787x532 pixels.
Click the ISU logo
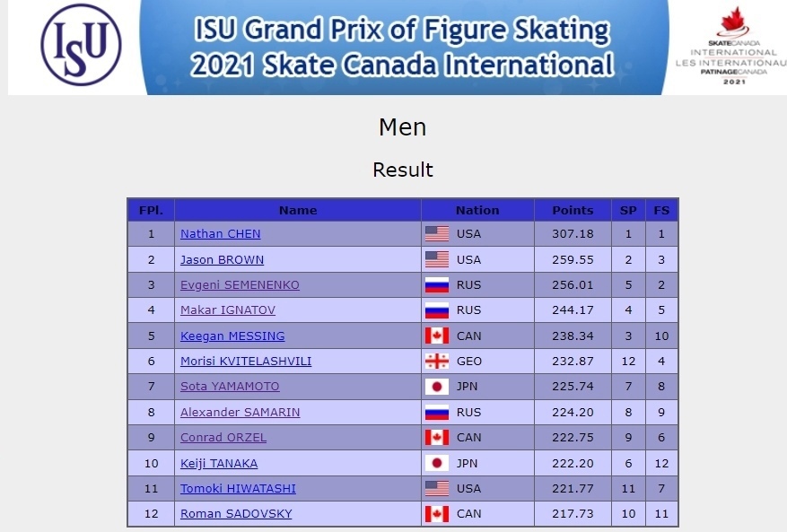coord(81,45)
